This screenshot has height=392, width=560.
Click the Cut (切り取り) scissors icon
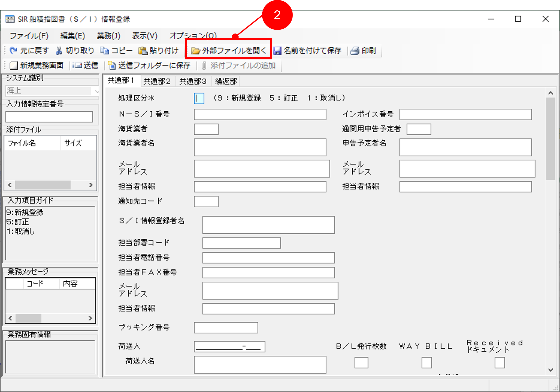pos(59,50)
